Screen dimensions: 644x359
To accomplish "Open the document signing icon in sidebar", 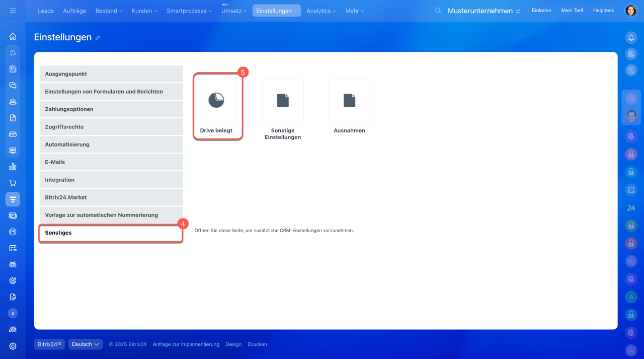I will point(13,297).
